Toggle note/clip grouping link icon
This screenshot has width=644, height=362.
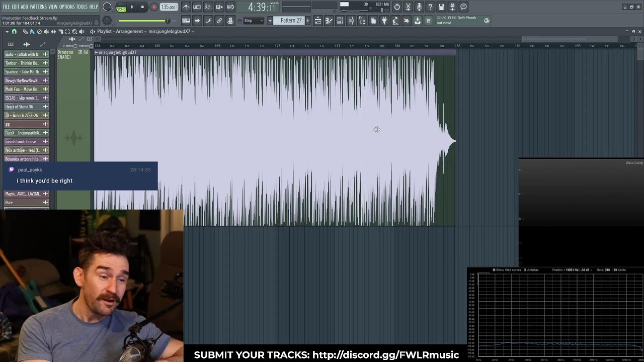(219, 21)
